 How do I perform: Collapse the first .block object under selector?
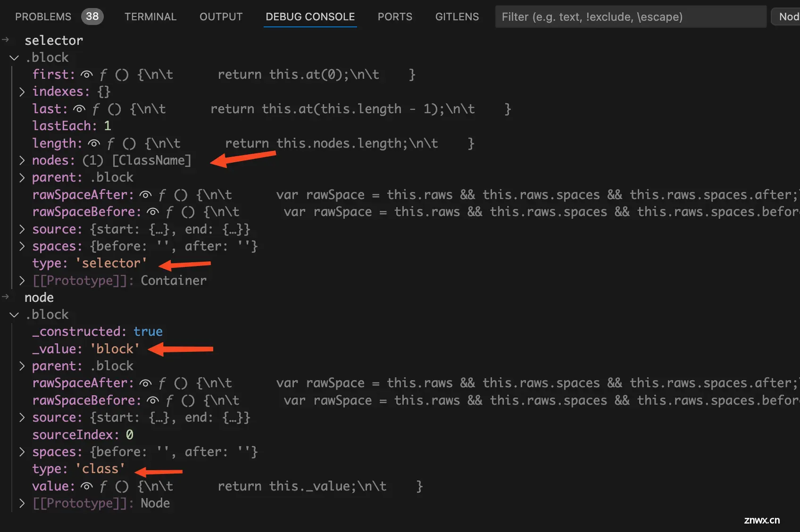pyautogui.click(x=14, y=58)
